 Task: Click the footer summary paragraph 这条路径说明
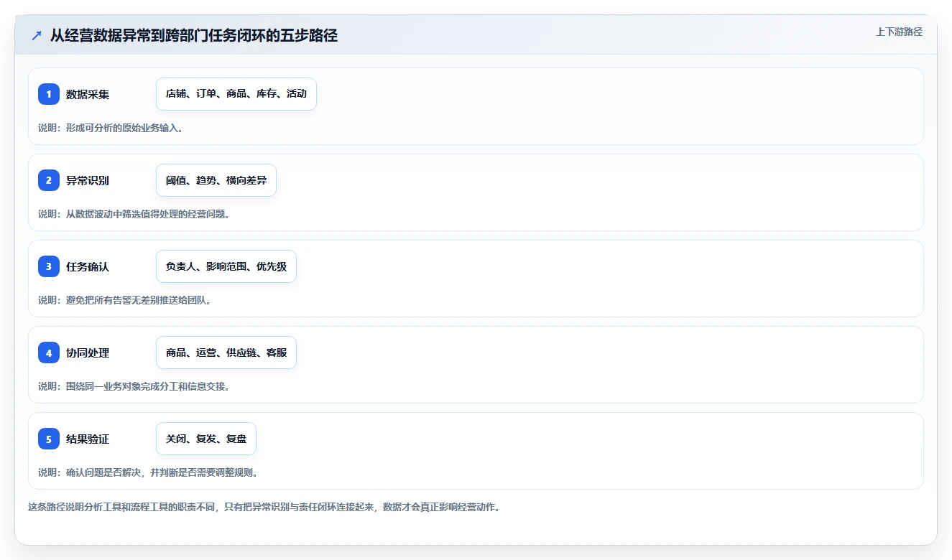(x=264, y=507)
